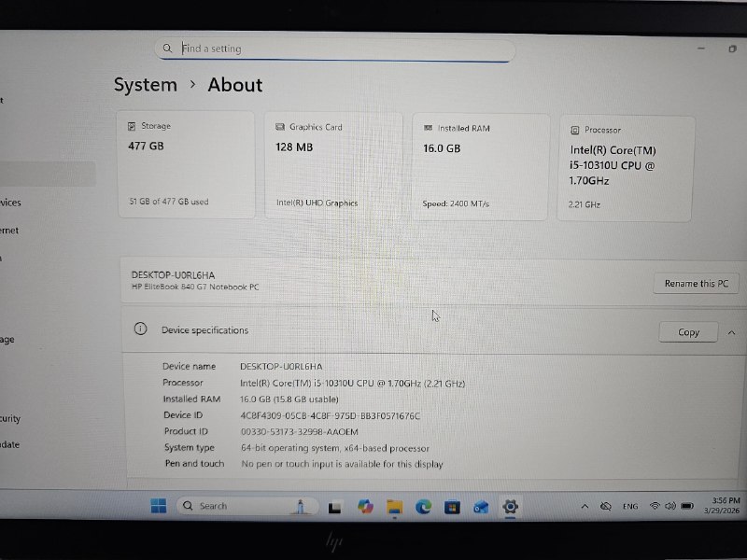Screen dimensions: 747x560
Task: Open Microsoft Store from the taskbar
Action: [x=452, y=507]
